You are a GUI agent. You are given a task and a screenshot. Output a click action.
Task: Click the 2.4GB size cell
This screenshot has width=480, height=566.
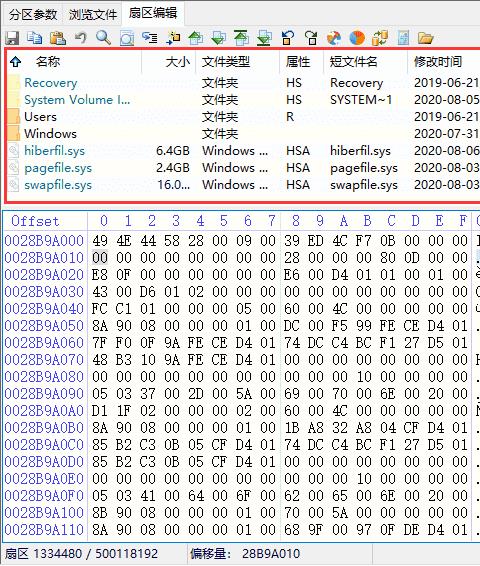173,167
